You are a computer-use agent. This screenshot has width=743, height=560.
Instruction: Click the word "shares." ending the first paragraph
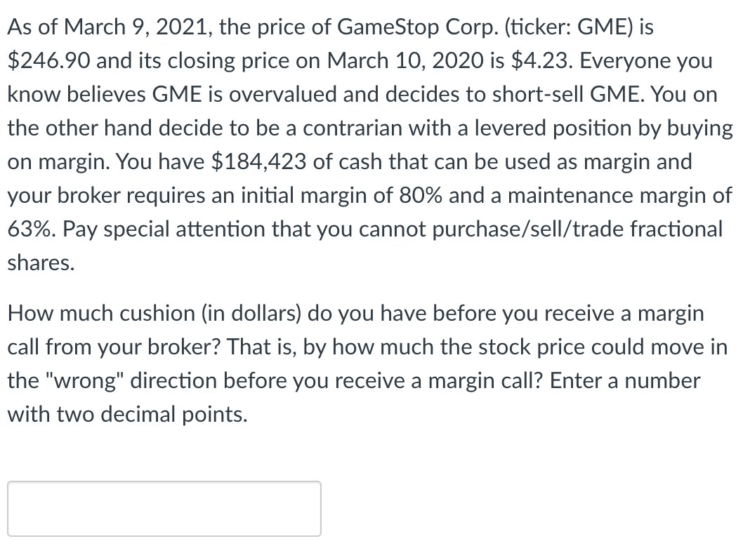point(41,262)
